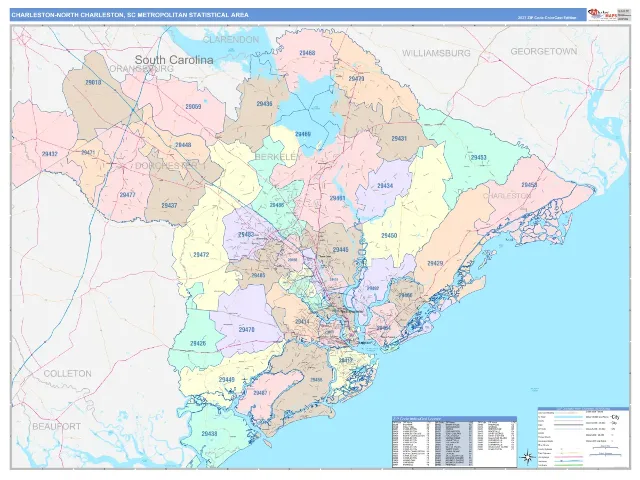
Task: Click ZIP code label 29479
Action: point(356,78)
